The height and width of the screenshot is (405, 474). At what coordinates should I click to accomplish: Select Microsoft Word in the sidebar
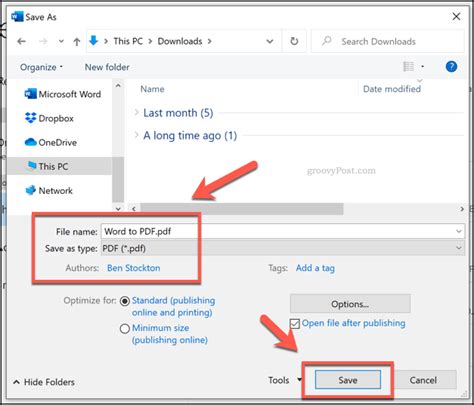pyautogui.click(x=63, y=94)
